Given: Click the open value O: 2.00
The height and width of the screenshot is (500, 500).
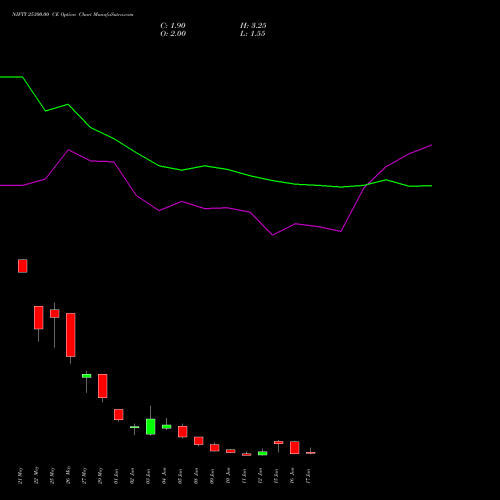Looking at the screenshot, I should pos(173,34).
